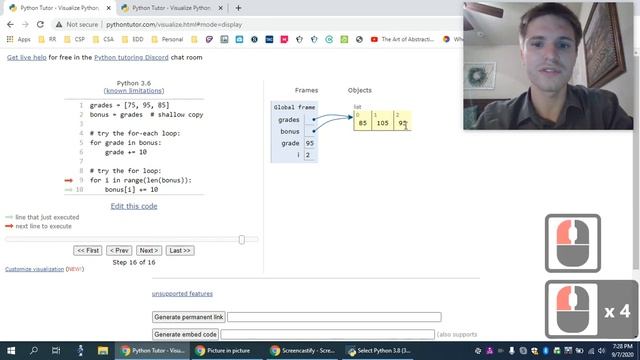Step back with the Prev button
640x360 pixels.
[119, 251]
